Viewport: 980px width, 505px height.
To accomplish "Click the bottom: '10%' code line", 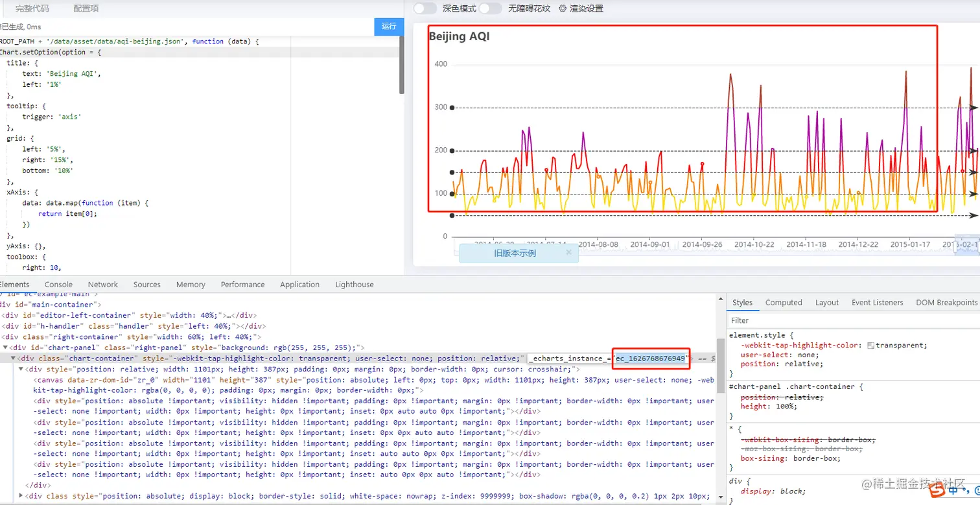I will click(48, 170).
